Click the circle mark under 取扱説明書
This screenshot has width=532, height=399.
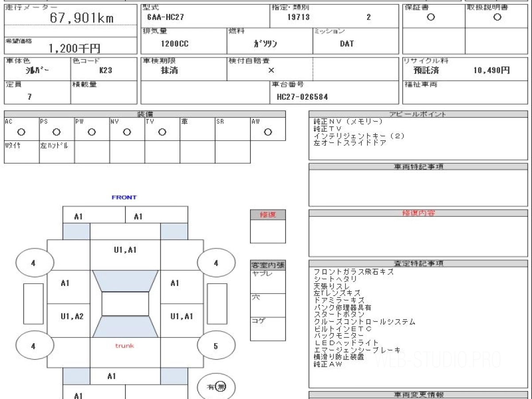coord(497,17)
